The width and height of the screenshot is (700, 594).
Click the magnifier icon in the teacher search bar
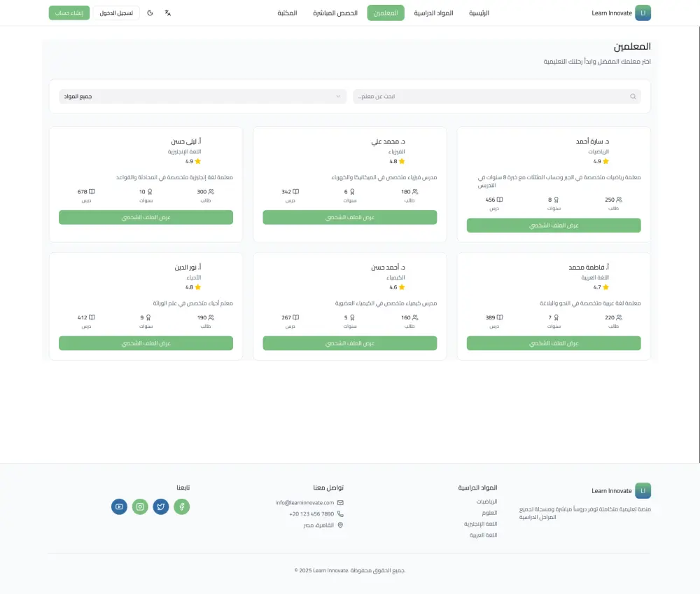click(632, 96)
